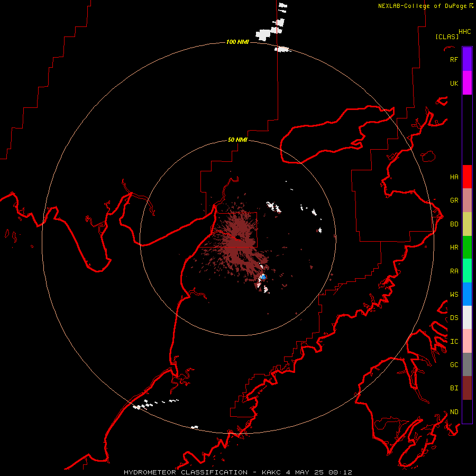Click the 50 NMI range ring label

(237, 140)
